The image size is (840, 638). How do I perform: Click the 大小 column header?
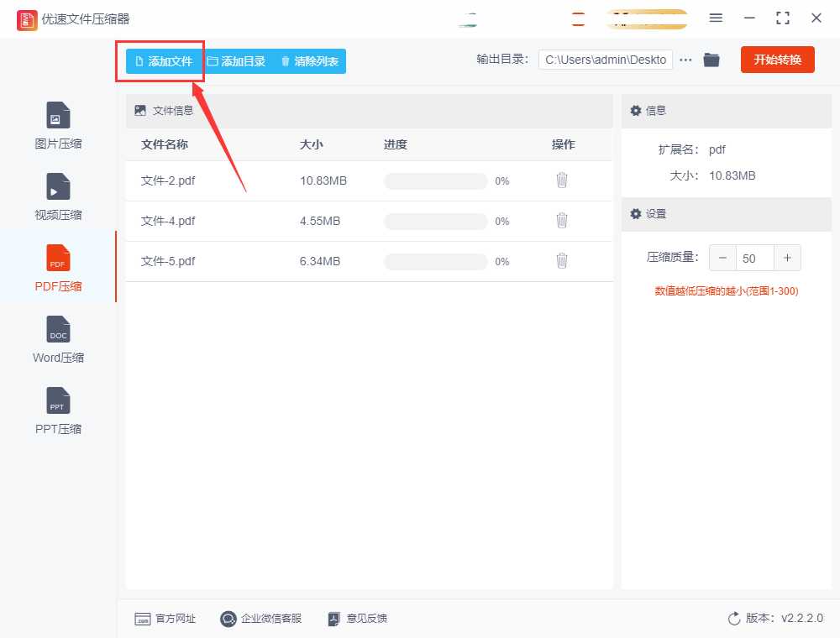(x=312, y=144)
